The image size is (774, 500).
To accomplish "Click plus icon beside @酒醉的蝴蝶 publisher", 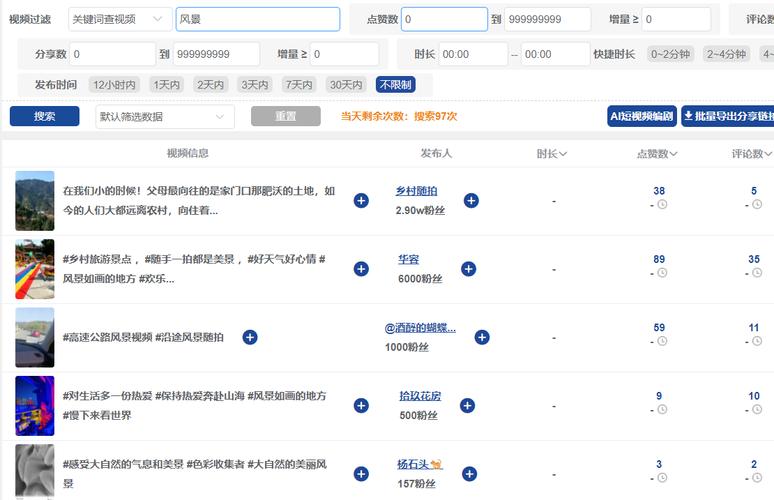I will point(482,337).
